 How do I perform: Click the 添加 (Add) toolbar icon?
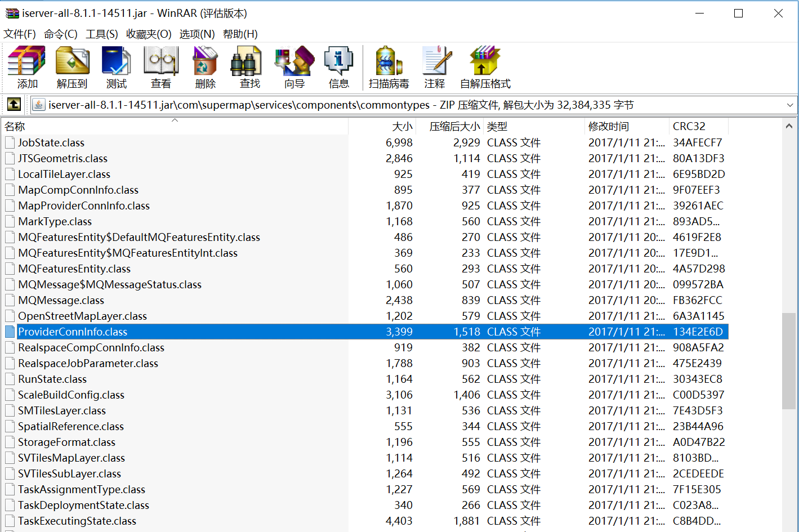point(27,61)
